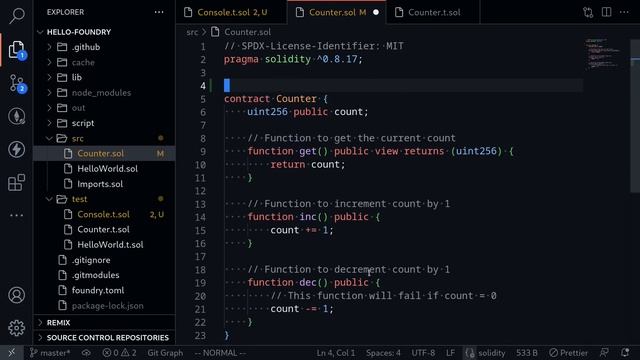The image size is (640, 360).
Task: Change LF end of line sequence
Action: coord(451,353)
